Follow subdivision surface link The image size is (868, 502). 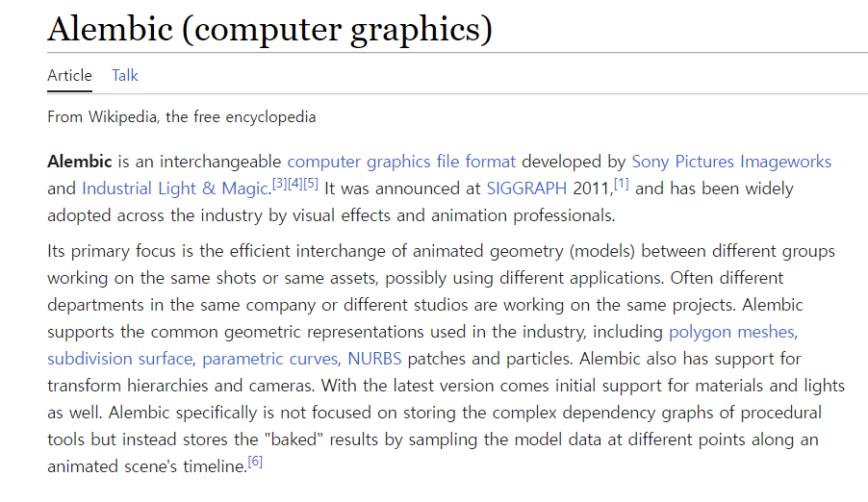120,360
